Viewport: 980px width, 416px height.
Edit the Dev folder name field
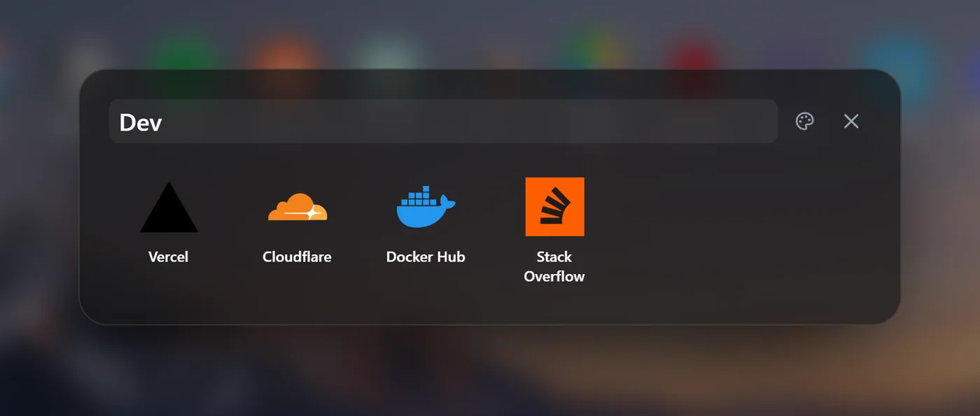(443, 121)
